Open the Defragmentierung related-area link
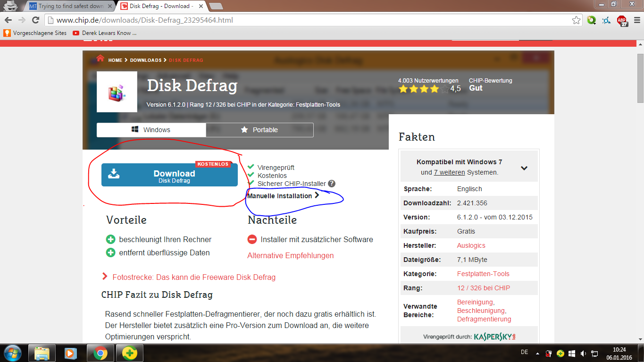The height and width of the screenshot is (362, 644). tap(484, 319)
